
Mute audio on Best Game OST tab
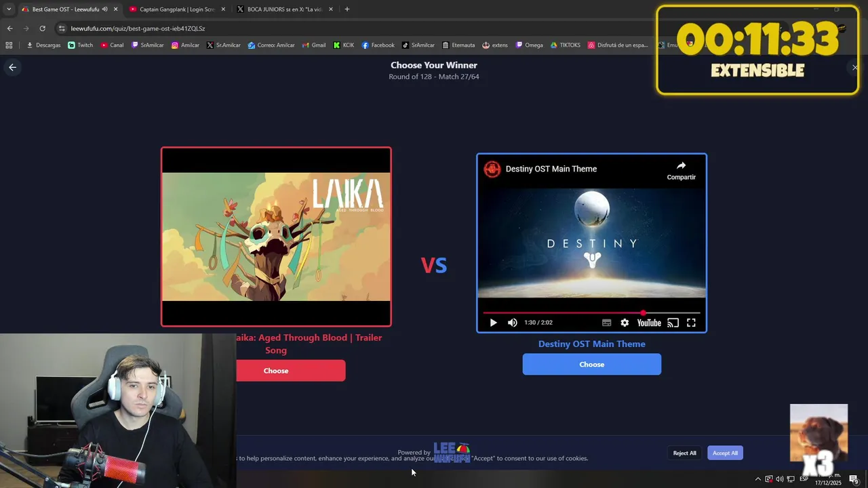click(105, 9)
